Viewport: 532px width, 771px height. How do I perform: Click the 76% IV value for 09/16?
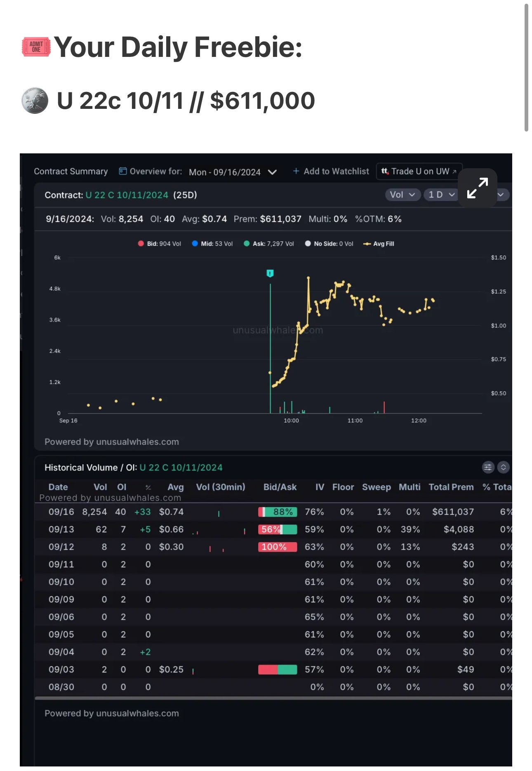coord(314,512)
